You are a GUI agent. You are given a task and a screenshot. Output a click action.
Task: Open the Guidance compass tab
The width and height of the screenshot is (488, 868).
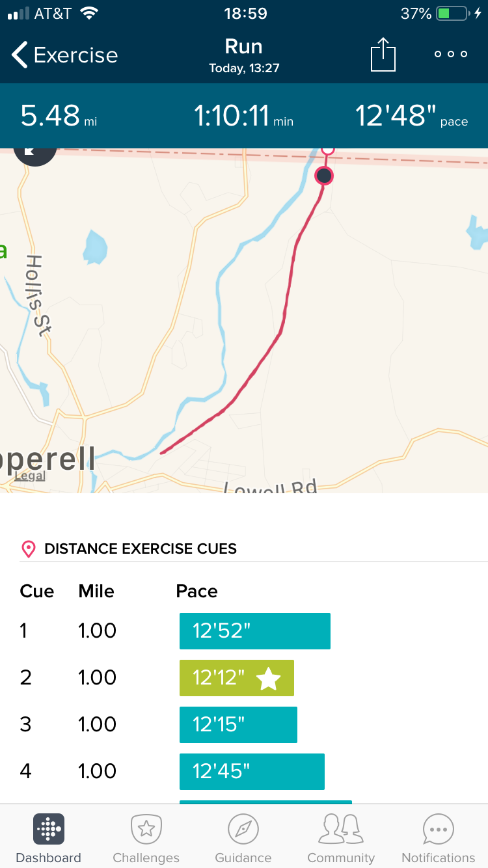point(243,839)
